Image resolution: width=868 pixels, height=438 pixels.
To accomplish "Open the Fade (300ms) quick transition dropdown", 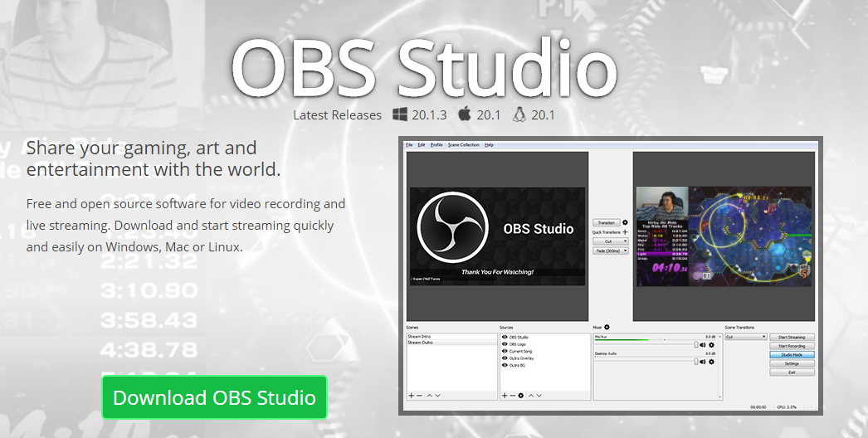I will tap(611, 251).
